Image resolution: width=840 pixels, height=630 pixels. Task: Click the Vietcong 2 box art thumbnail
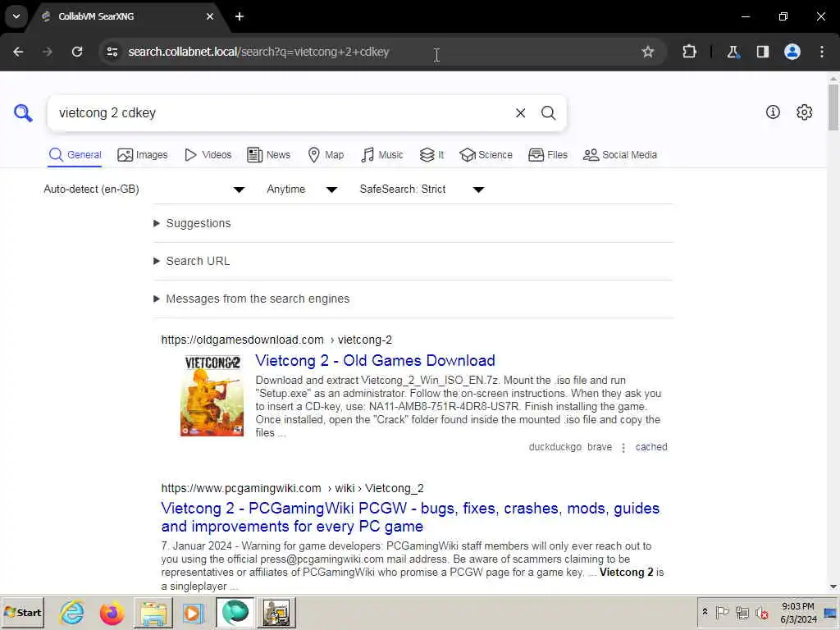tap(212, 395)
